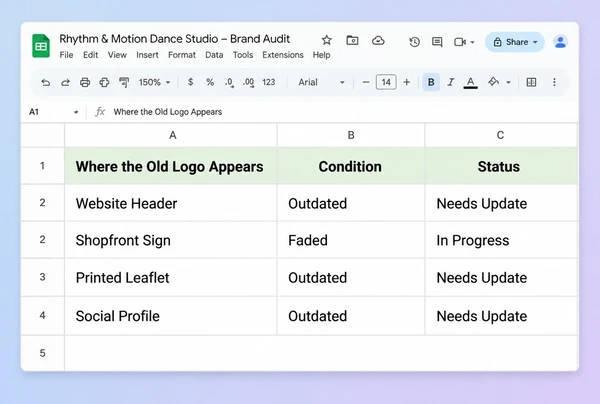The width and height of the screenshot is (600, 404).
Task: Expand the fill color dropdown arrow
Action: [x=509, y=82]
